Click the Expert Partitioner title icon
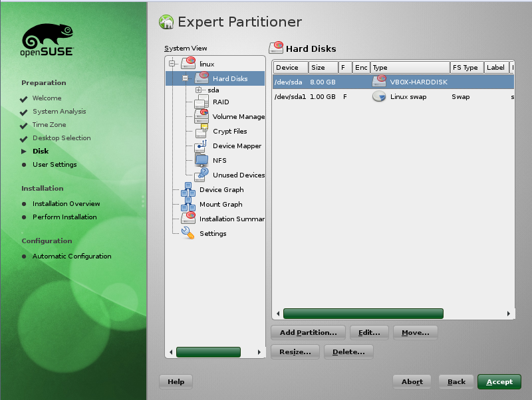This screenshot has width=532, height=400. click(166, 22)
